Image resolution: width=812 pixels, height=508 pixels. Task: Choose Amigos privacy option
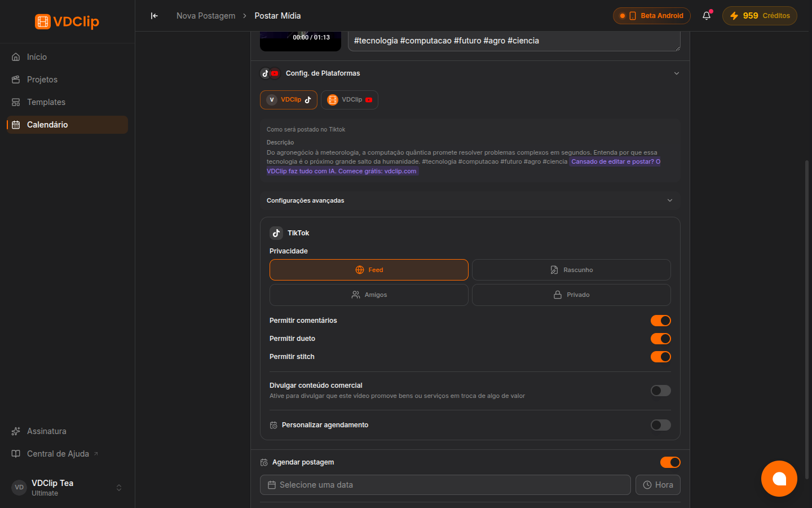click(369, 295)
